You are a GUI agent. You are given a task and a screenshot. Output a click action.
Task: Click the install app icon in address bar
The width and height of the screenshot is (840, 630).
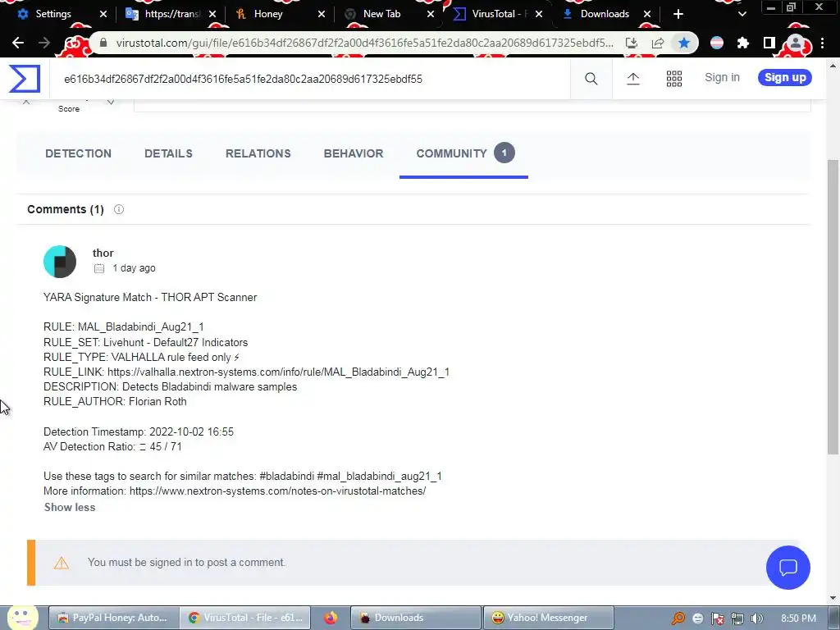632,43
